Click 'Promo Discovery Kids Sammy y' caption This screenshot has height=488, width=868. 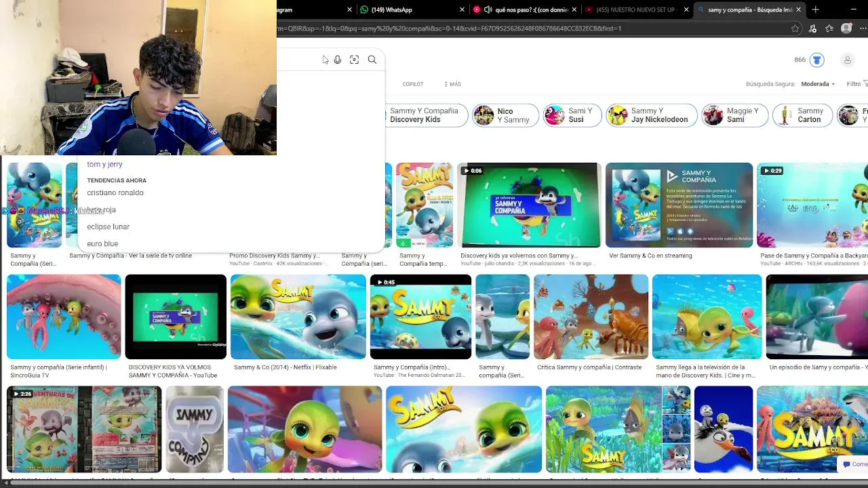coord(274,256)
